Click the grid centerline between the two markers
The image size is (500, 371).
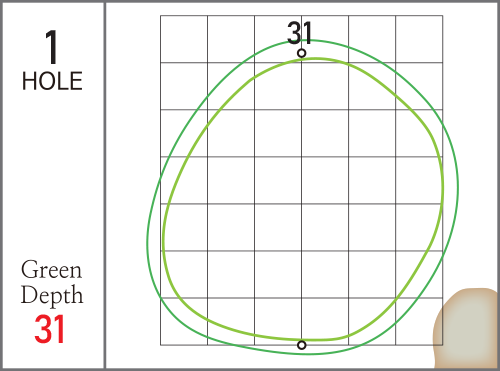[302, 199]
